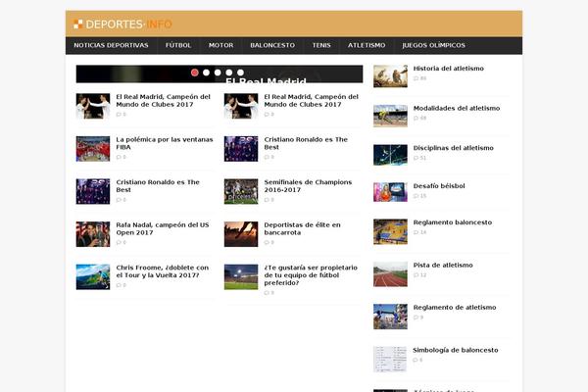
Task: Select the third slider dot
Action: tap(218, 73)
